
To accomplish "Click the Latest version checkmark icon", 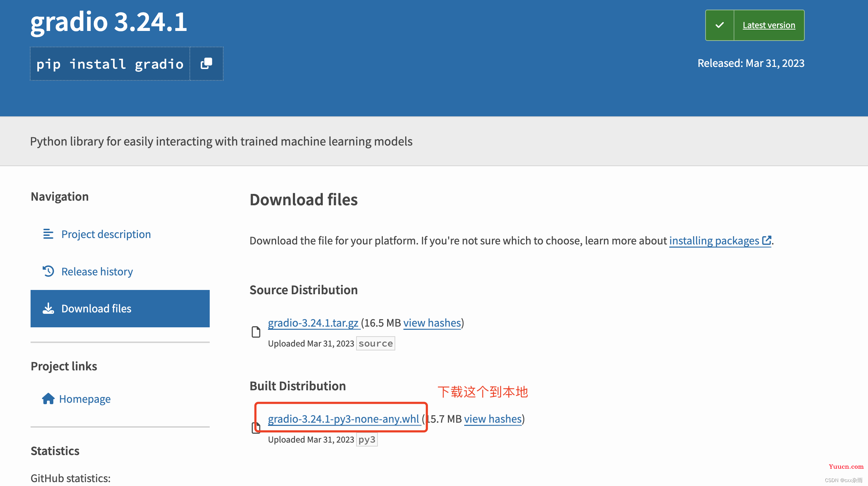I will (x=720, y=25).
